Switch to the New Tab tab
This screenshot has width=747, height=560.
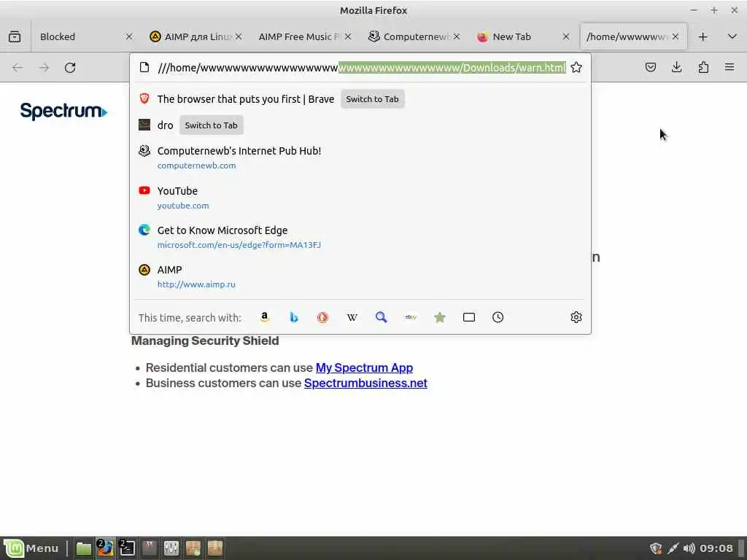tap(517, 36)
